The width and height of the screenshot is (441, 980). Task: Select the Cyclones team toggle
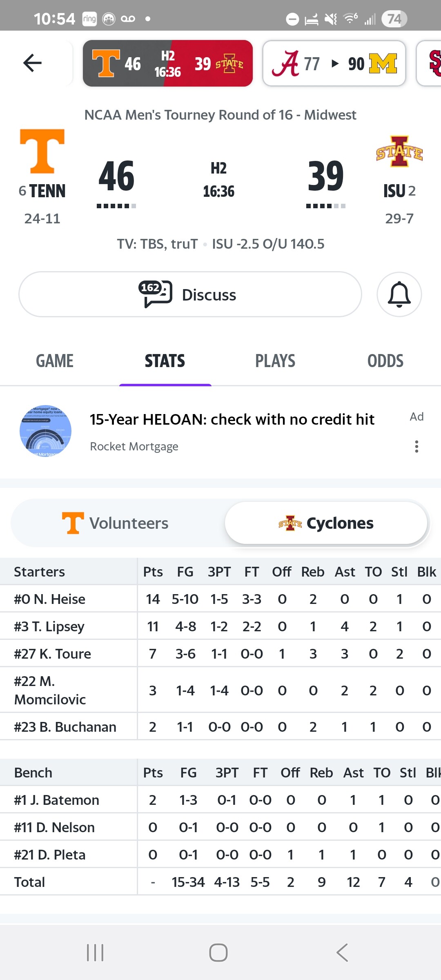pos(326,523)
